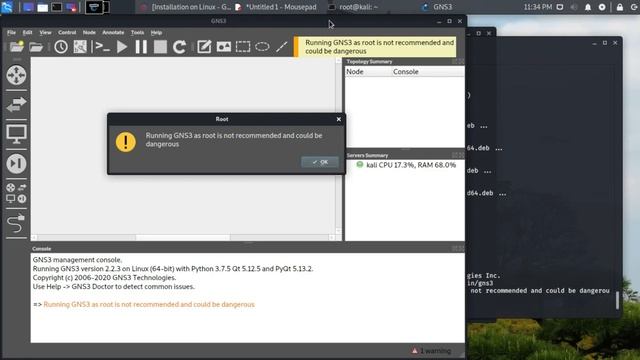Screen dimensions: 640x360
Task: Open the Control menu
Action: [x=67, y=32]
